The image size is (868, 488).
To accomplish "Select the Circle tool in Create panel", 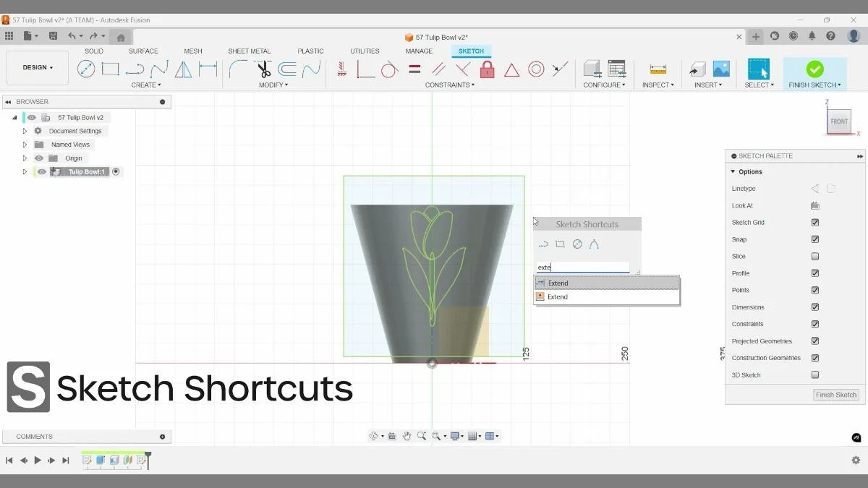I will (87, 69).
